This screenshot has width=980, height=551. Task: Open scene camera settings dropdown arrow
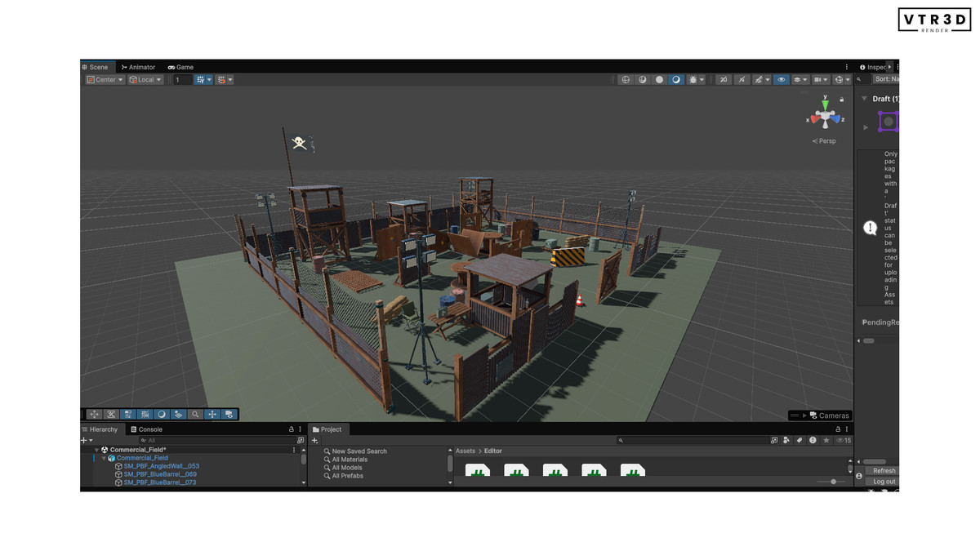826,80
